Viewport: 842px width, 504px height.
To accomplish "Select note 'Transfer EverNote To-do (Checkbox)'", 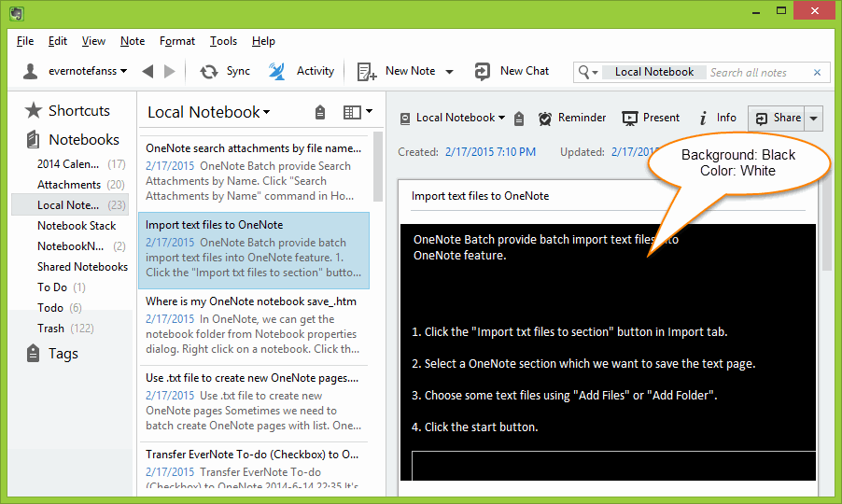I will coord(254,468).
